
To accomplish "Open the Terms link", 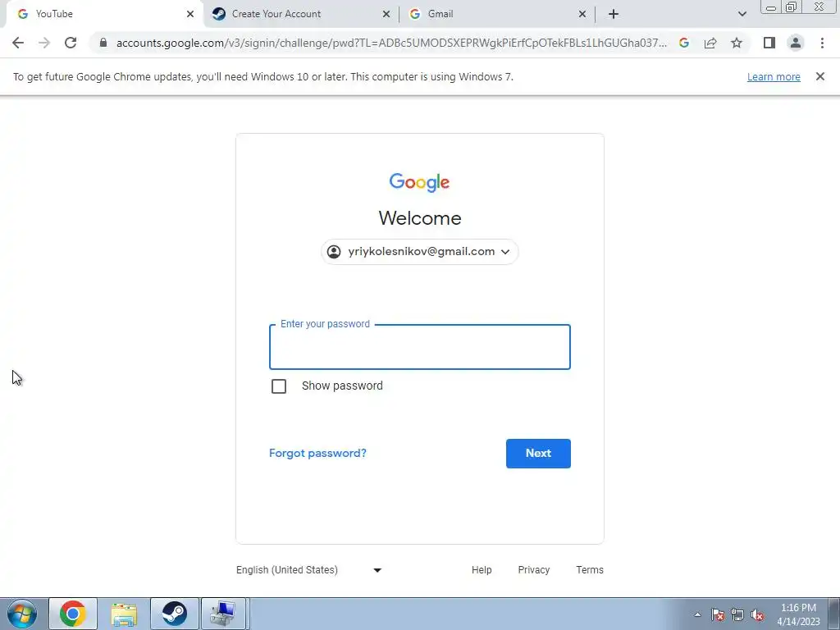I will (x=589, y=570).
